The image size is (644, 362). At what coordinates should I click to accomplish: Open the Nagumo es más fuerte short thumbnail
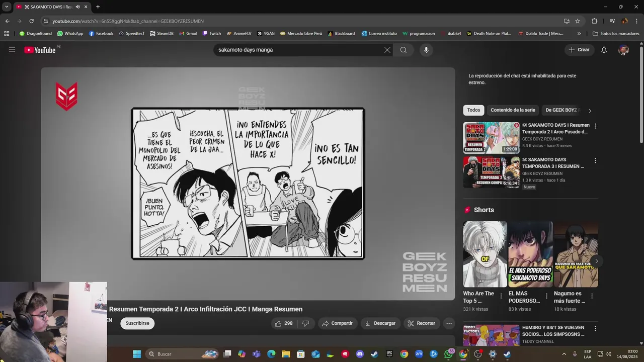coord(576,254)
